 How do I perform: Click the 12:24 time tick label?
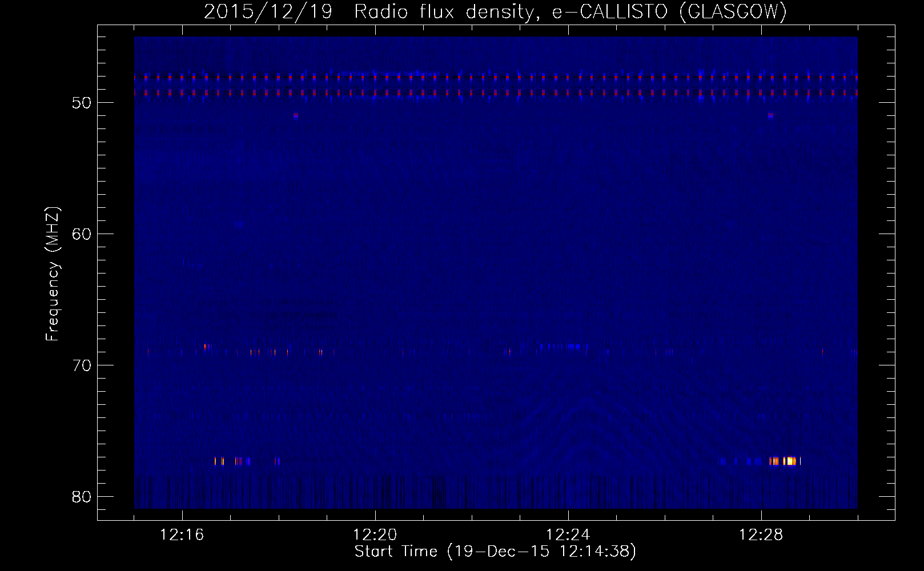[568, 535]
